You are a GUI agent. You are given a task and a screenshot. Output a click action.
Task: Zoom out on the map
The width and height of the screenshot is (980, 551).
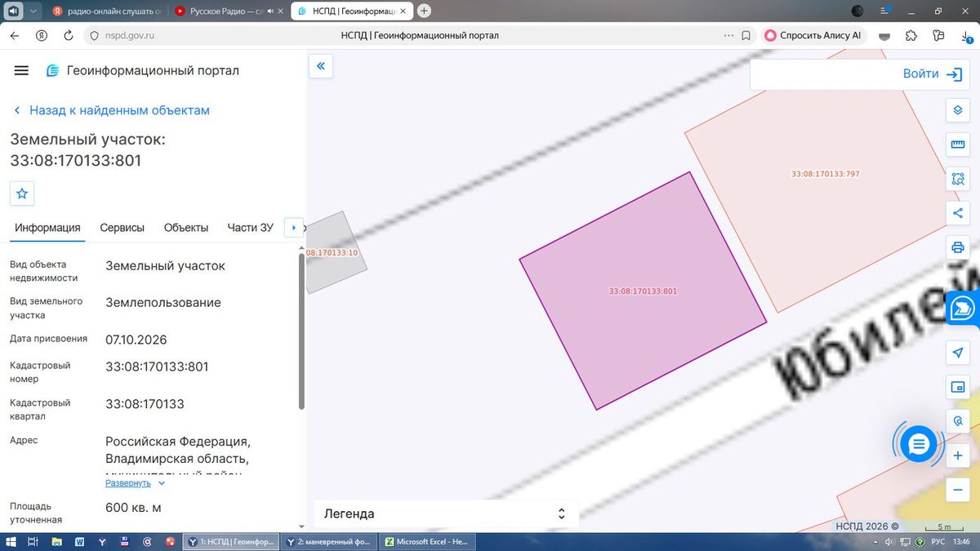pos(958,489)
